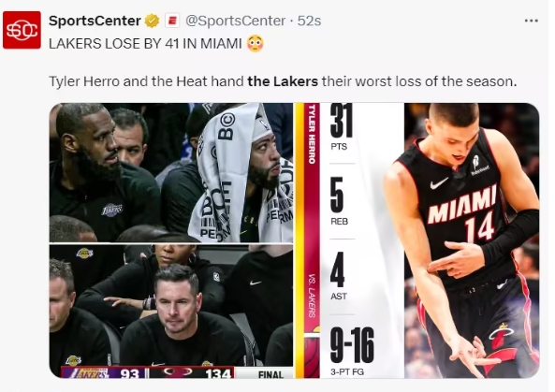Click the Heat 134 score box

[x=192, y=373]
